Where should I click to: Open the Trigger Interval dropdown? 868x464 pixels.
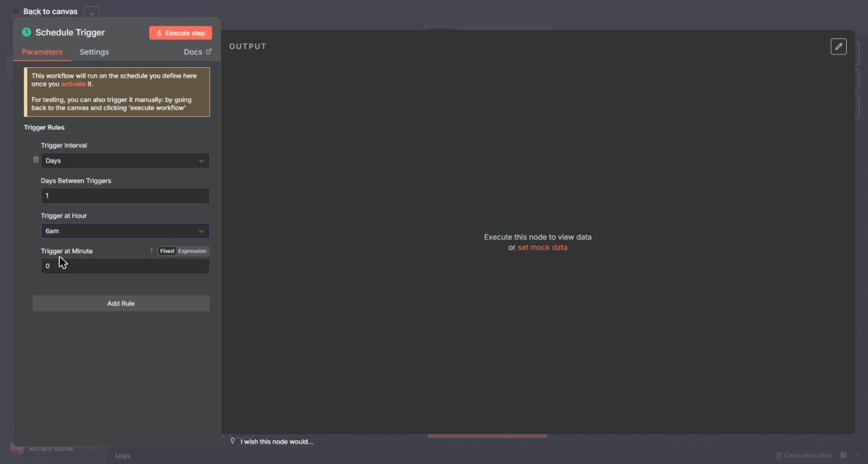tap(125, 161)
